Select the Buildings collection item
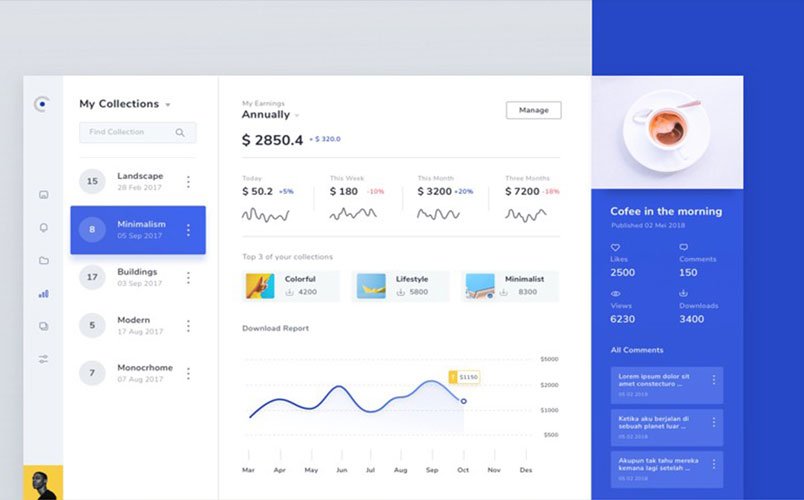Image resolution: width=804 pixels, height=500 pixels. (x=137, y=277)
